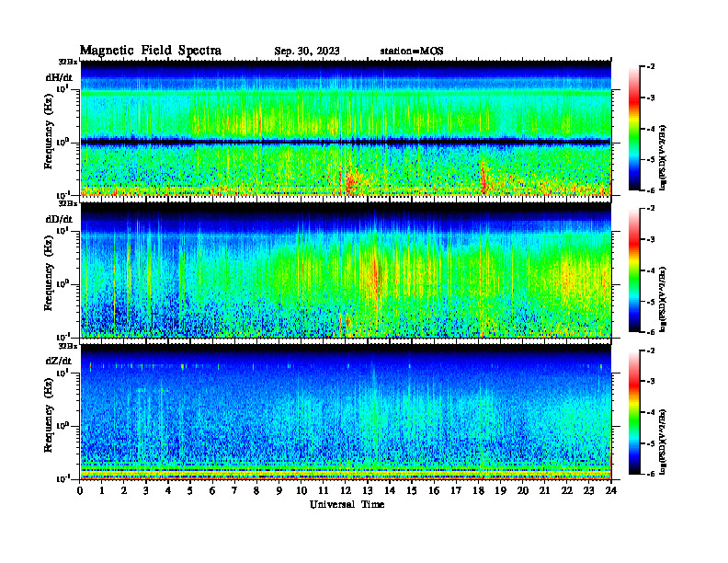Image resolution: width=728 pixels, height=563 pixels.
Task: Click the "2" hour tick label
Action: click(x=124, y=491)
